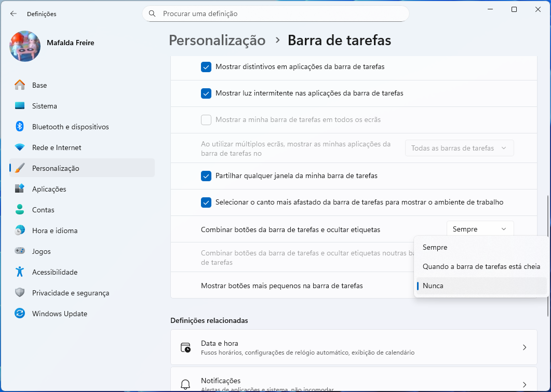The width and height of the screenshot is (551, 392).
Task: Collapse the Sempre combine buttons dropdown
Action: pyautogui.click(x=480, y=229)
